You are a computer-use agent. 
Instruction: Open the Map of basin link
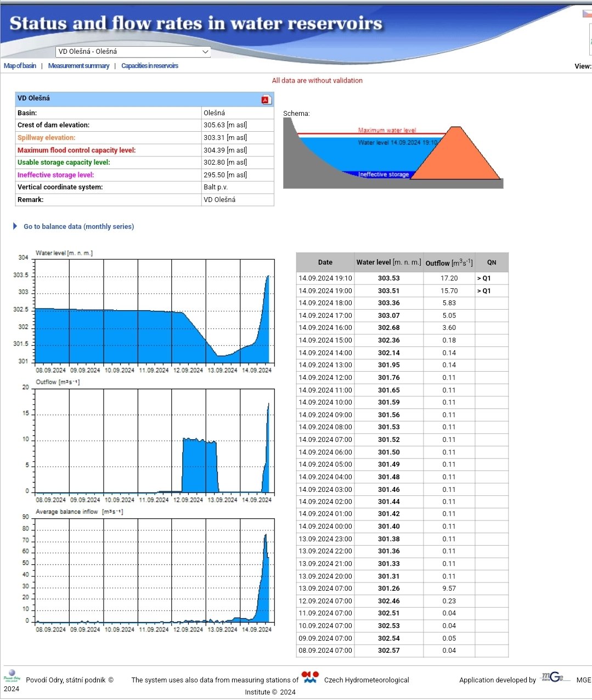tap(20, 66)
